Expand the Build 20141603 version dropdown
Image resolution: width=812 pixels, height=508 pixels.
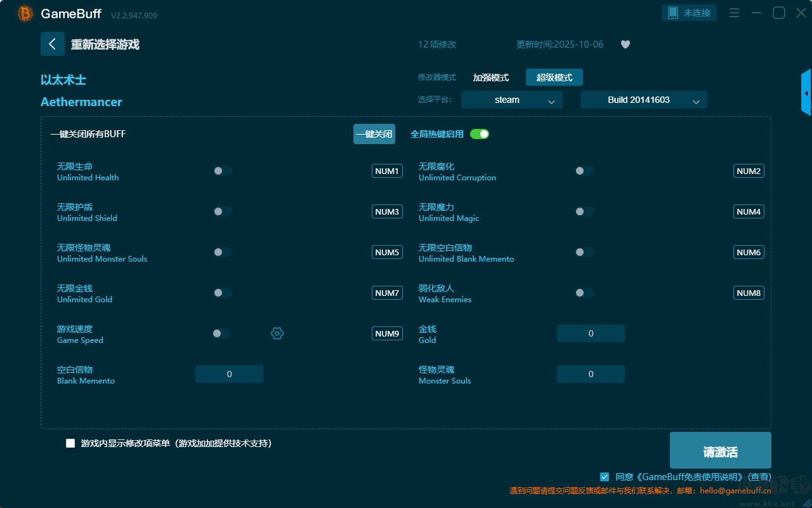[x=643, y=100]
